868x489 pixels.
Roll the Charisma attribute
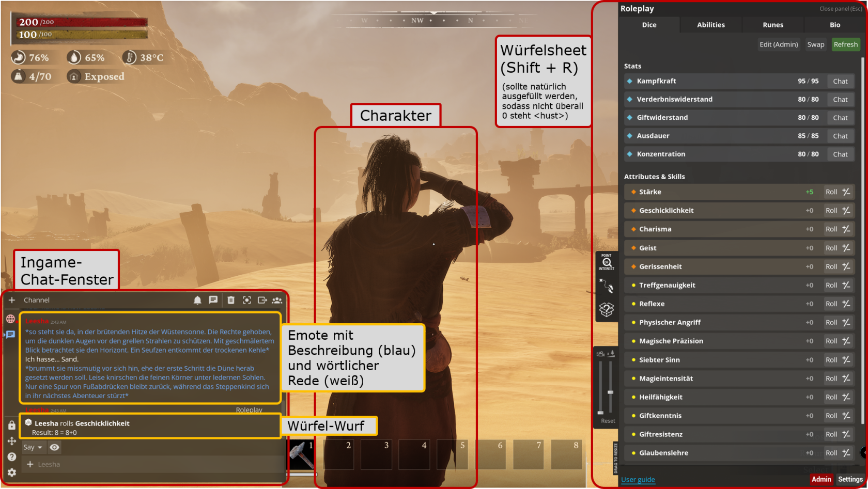[831, 229]
